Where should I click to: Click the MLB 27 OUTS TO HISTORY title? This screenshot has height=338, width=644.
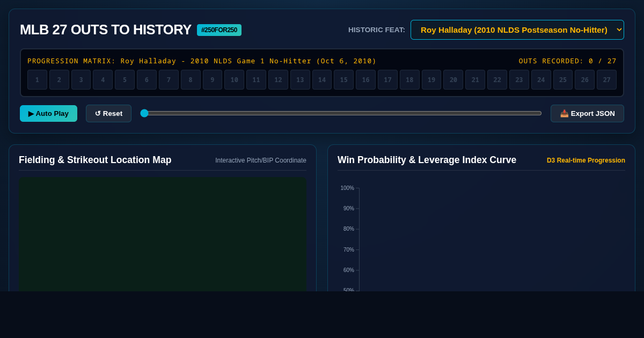pos(106,30)
